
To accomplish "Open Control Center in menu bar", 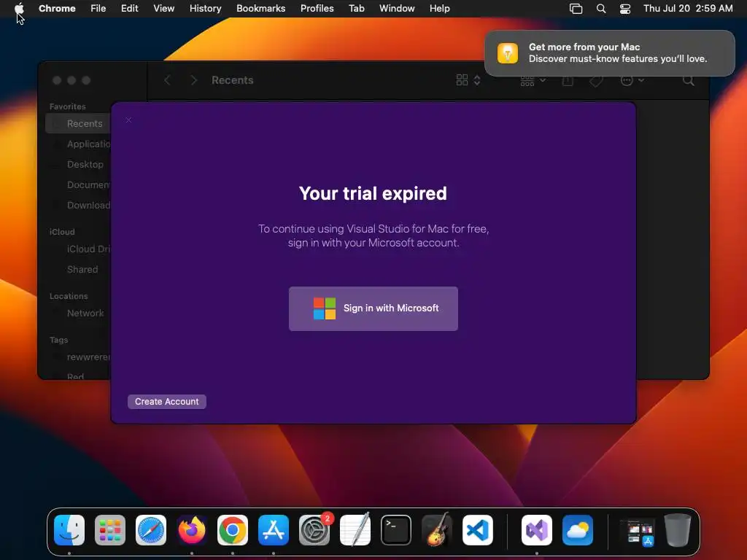I will coord(625,9).
